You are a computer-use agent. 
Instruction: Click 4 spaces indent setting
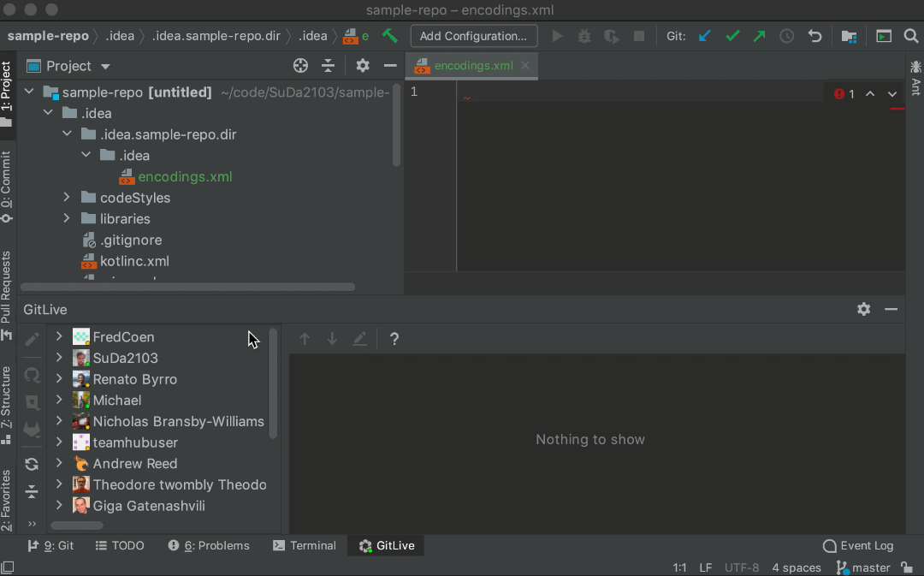[797, 567]
